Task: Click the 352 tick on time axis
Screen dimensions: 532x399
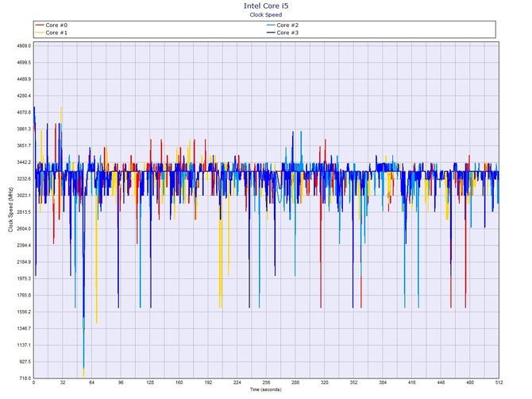Action: tap(353, 382)
